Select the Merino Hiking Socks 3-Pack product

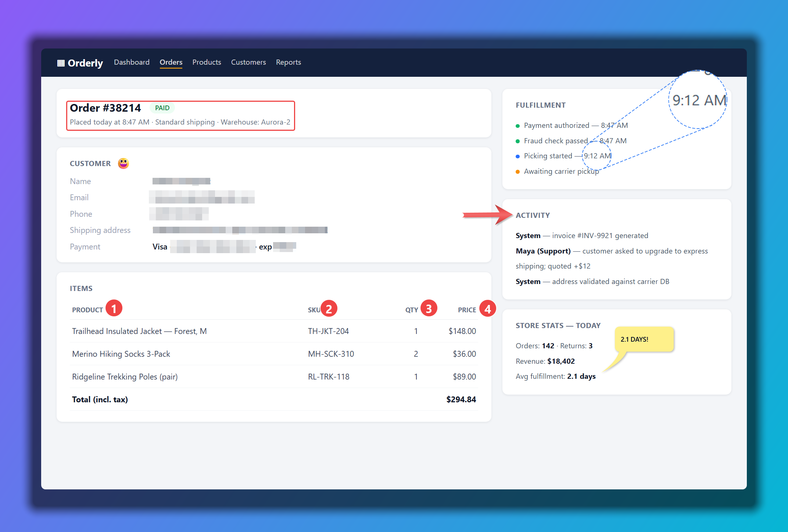pyautogui.click(x=121, y=354)
